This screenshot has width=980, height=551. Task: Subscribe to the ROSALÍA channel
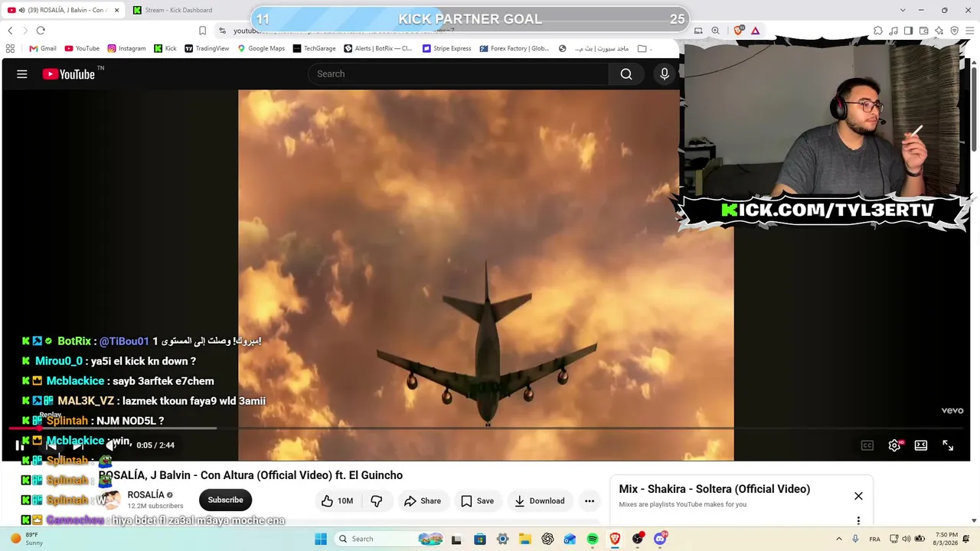coord(225,500)
